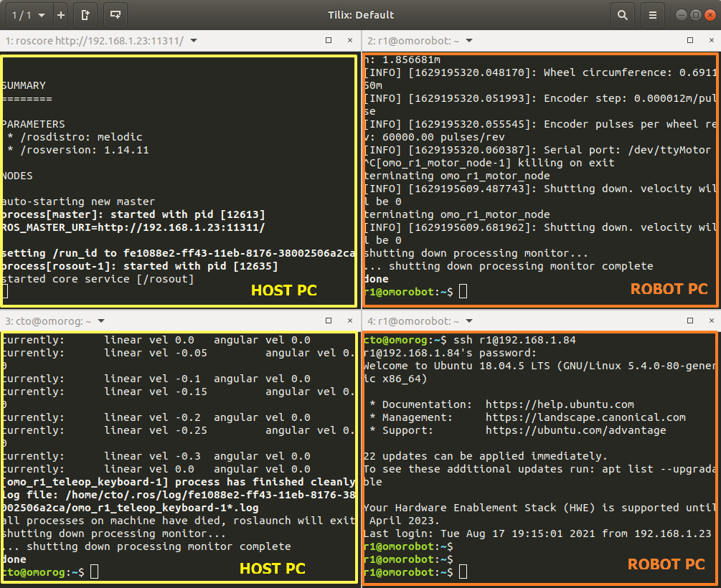The width and height of the screenshot is (721, 588).
Task: Click the terminal 2 title '2: r1@omorobot: ~'
Action: pos(413,41)
